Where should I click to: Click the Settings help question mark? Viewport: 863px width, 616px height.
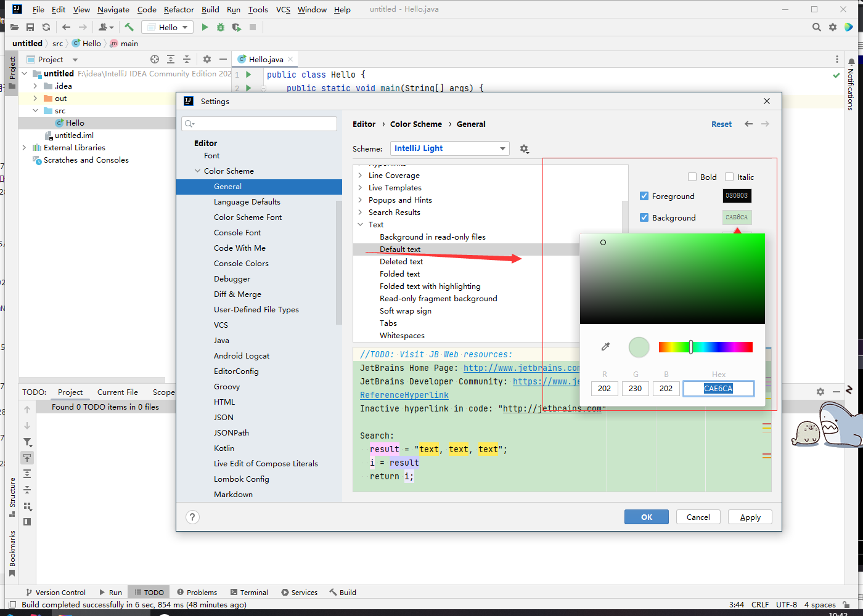pyautogui.click(x=192, y=517)
